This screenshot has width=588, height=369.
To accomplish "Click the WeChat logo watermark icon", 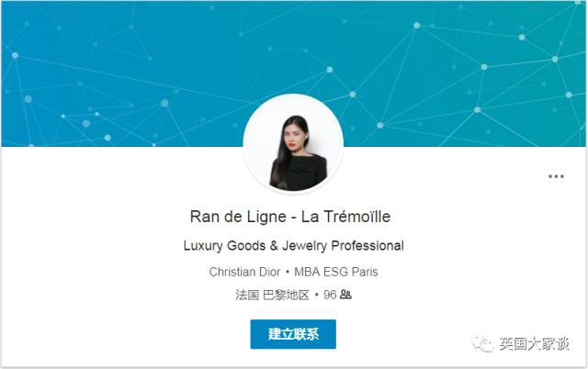I will 483,343.
